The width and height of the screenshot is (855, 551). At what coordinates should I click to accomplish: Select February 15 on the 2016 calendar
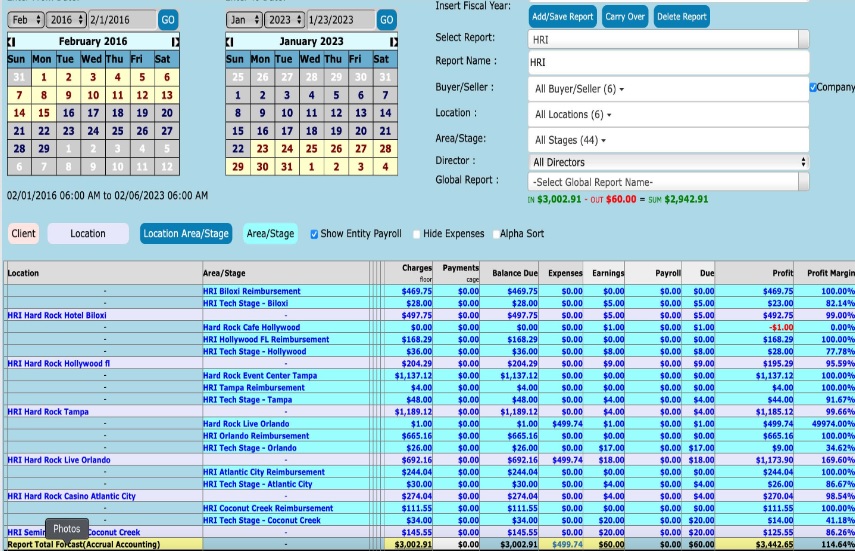[44, 113]
